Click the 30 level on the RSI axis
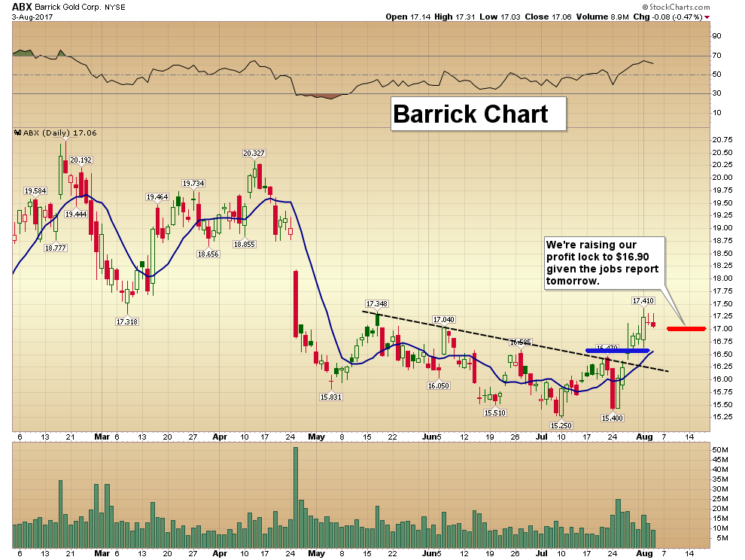 pyautogui.click(x=716, y=93)
